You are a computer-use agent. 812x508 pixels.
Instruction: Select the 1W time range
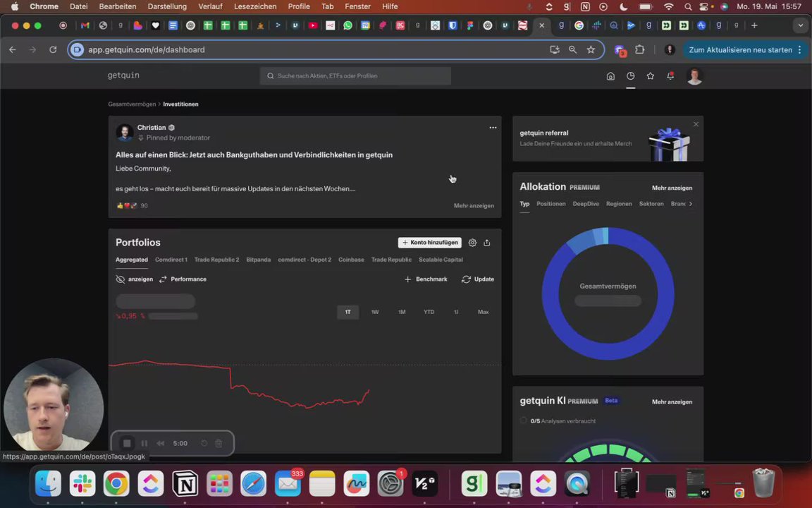tap(375, 312)
